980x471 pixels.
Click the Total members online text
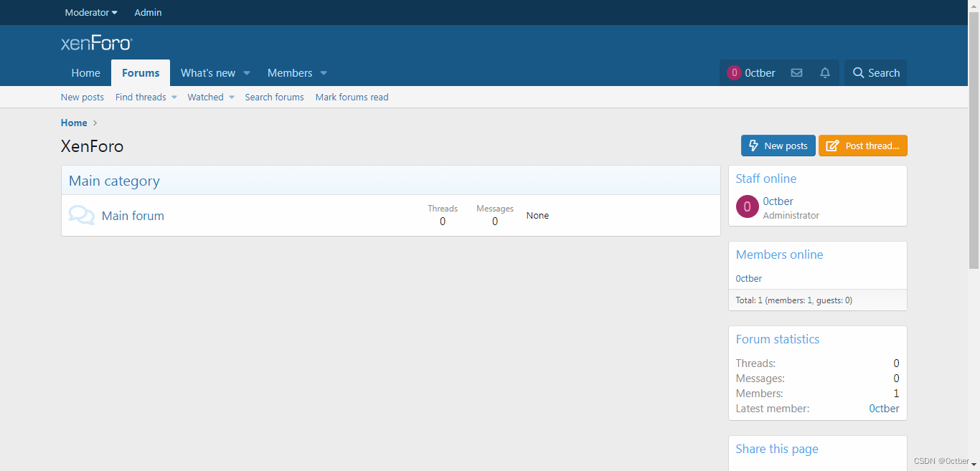coord(794,300)
